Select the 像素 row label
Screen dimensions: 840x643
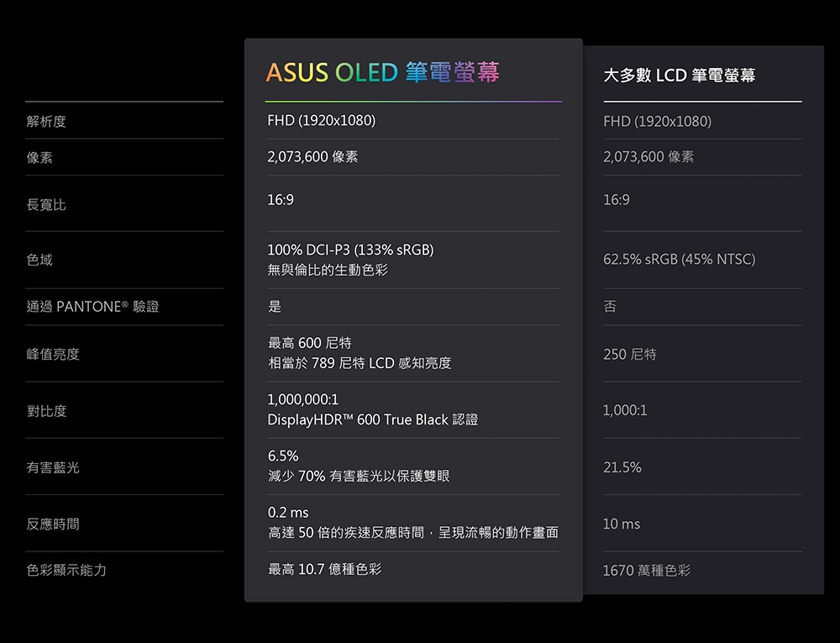(x=39, y=157)
